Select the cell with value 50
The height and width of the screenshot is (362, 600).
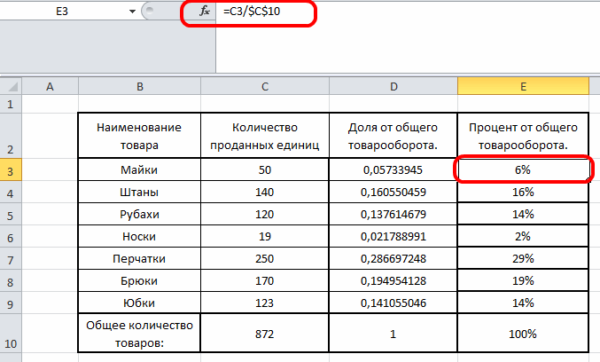point(265,170)
